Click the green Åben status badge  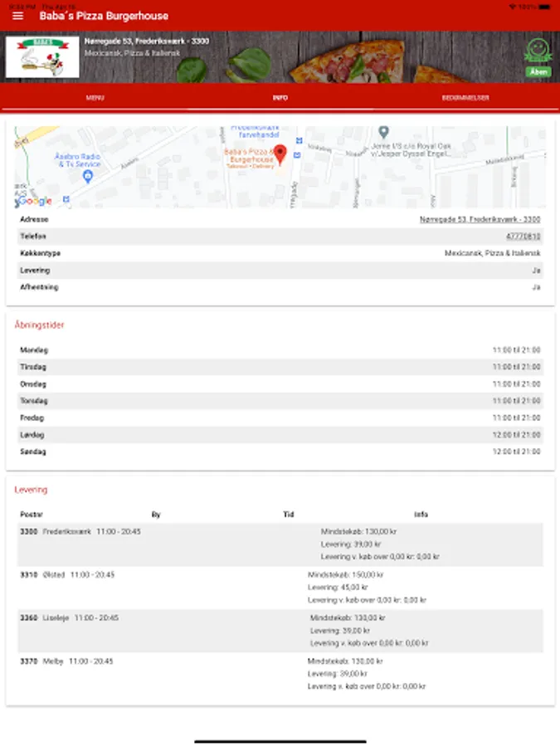(538, 72)
